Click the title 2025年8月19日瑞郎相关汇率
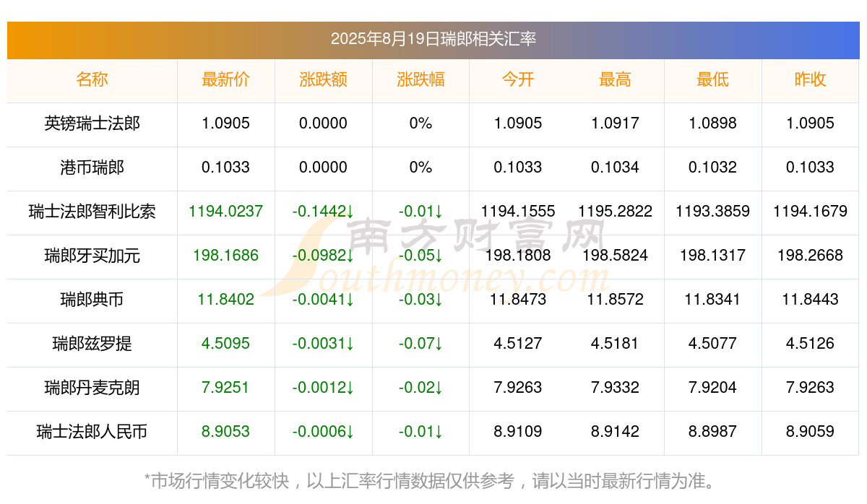Screen dimensions: 867x504 pyautogui.click(x=433, y=39)
